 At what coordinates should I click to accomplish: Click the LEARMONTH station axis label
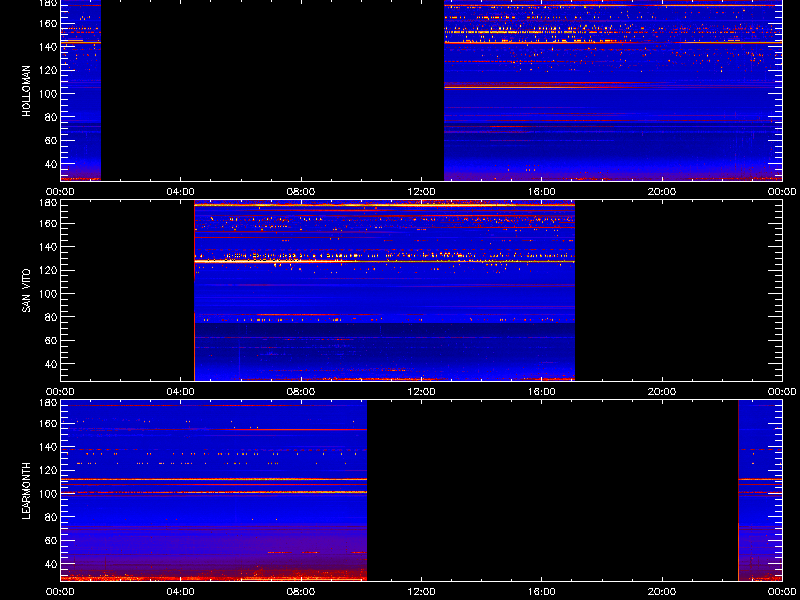(27, 491)
